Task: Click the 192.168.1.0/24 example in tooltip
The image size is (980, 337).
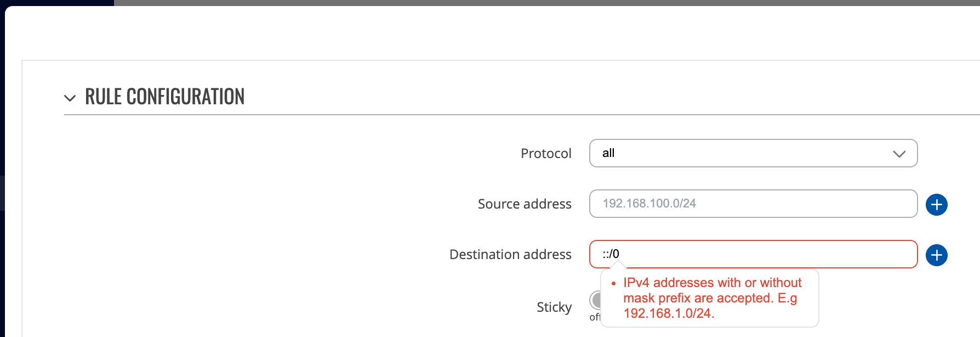Action: point(669,313)
